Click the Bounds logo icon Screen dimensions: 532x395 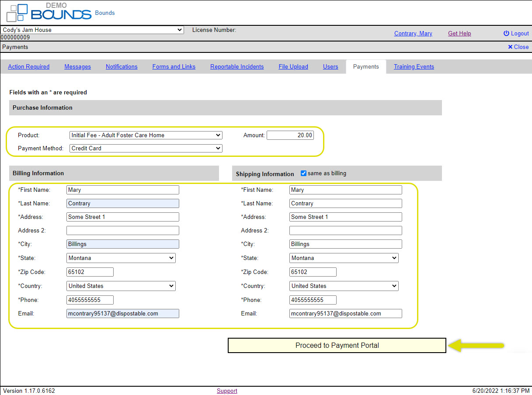coord(17,13)
